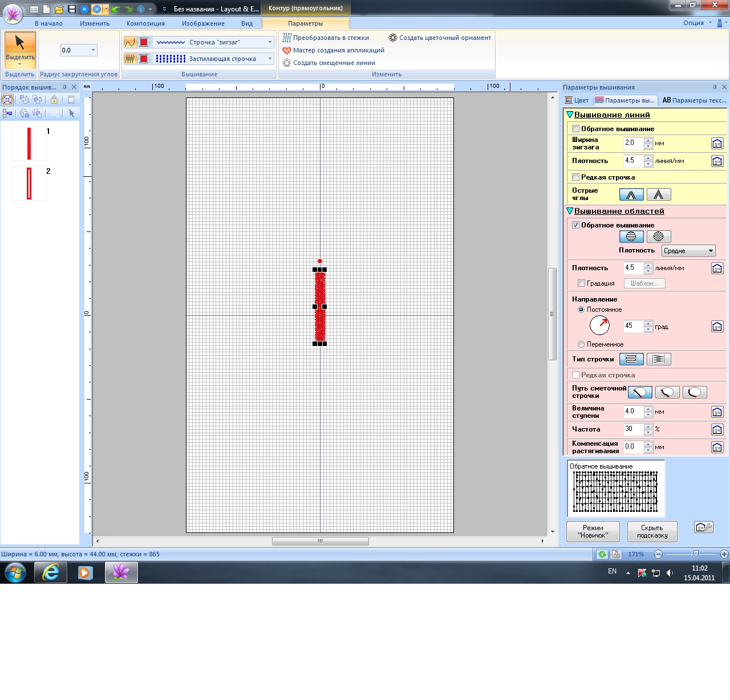Toggle the Градация checkbox
This screenshot has height=700, width=730.
(x=581, y=283)
